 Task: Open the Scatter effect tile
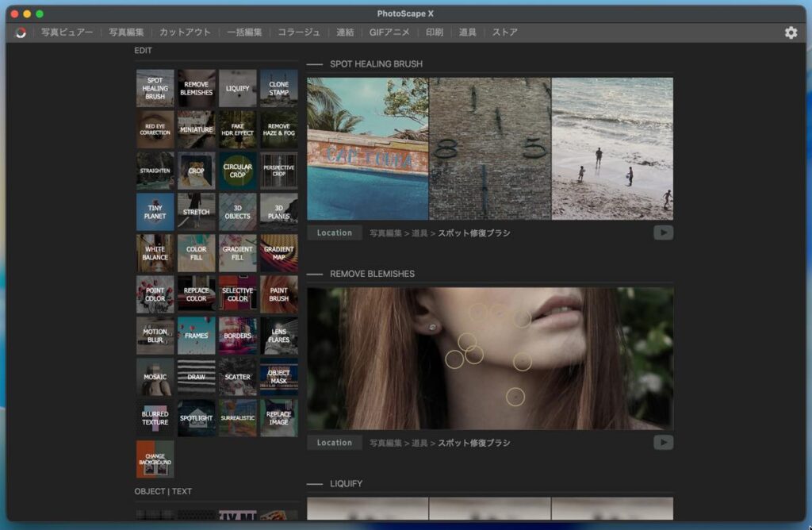(238, 377)
